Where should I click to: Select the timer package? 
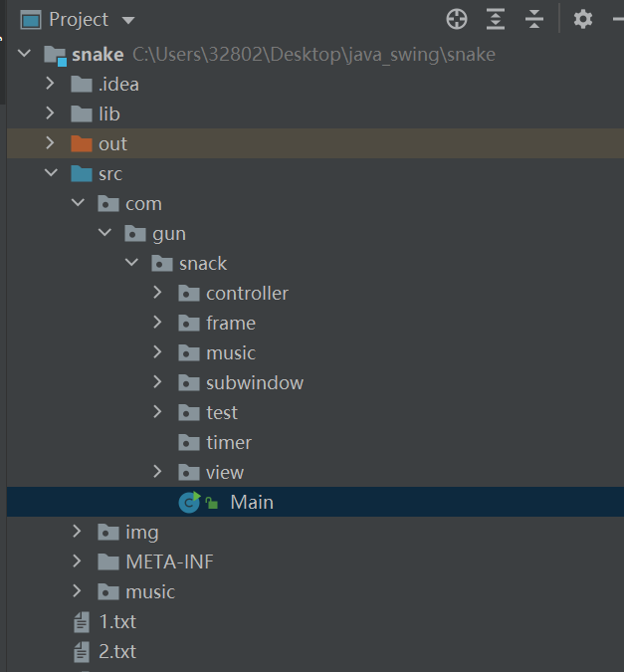pos(228,443)
